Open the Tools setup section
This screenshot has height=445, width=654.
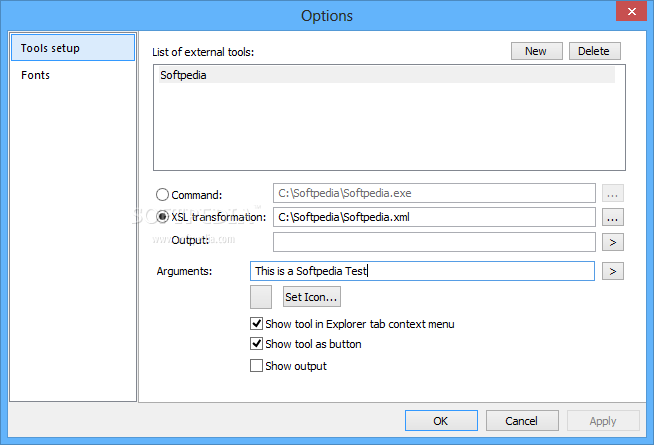tap(73, 48)
